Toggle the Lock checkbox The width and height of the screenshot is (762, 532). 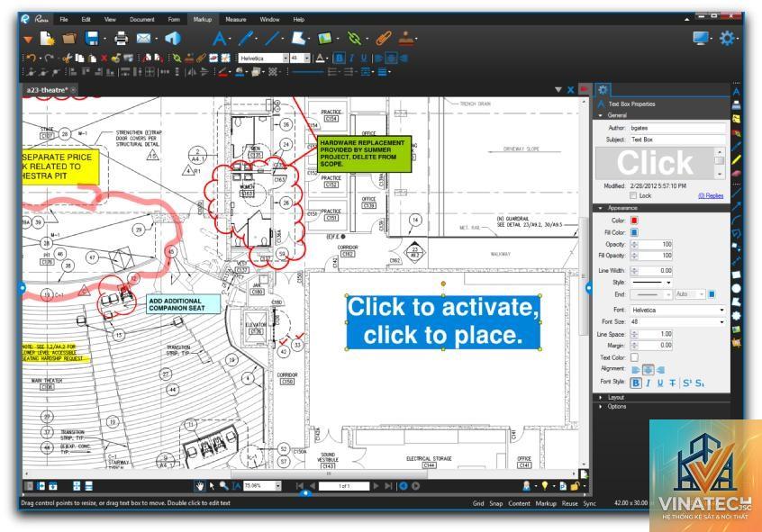pyautogui.click(x=632, y=195)
